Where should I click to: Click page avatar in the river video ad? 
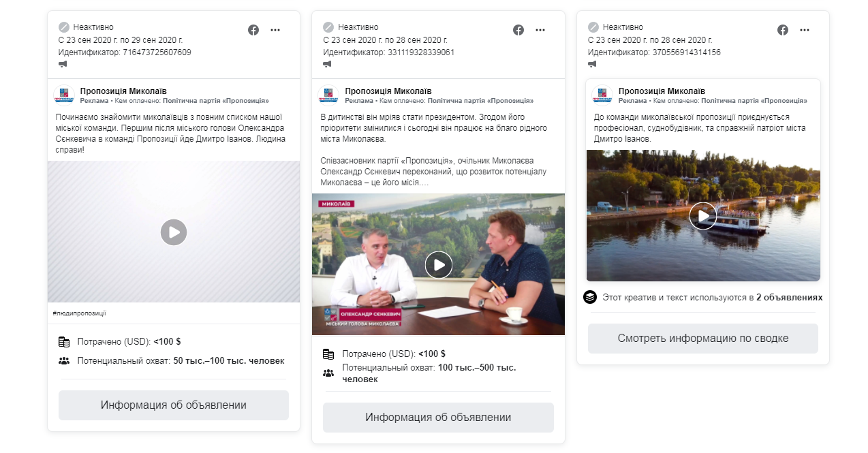click(x=602, y=95)
